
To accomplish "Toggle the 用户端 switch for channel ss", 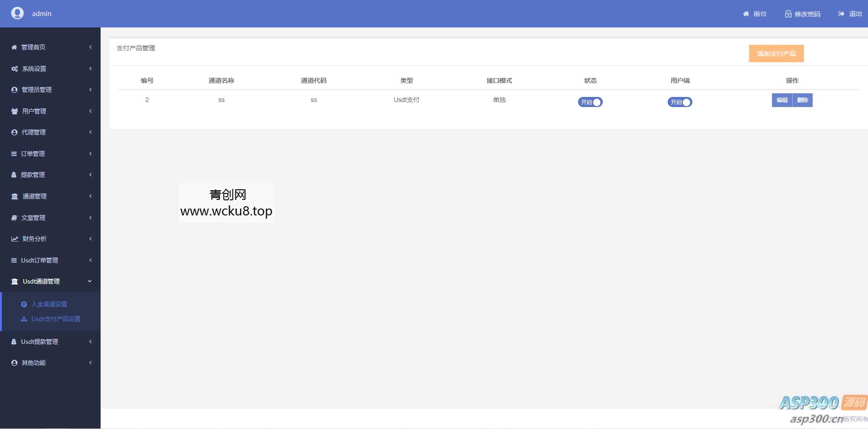I will [680, 102].
